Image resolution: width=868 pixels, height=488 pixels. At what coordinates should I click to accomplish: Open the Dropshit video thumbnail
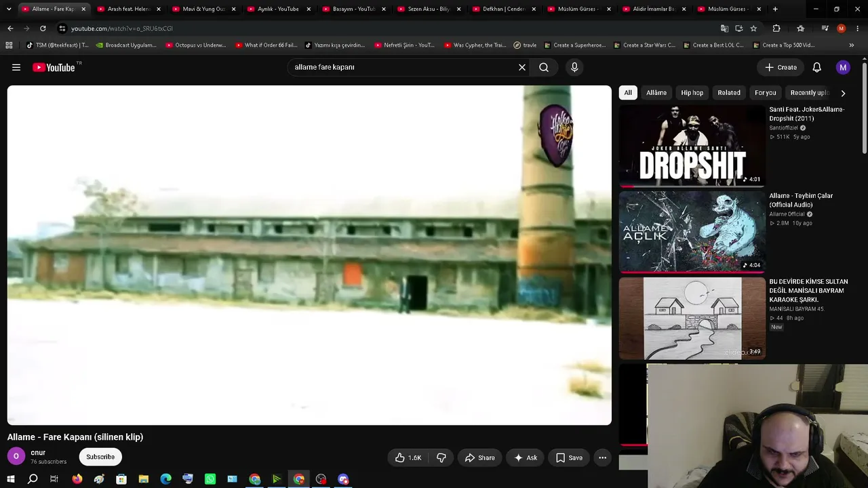tap(692, 146)
